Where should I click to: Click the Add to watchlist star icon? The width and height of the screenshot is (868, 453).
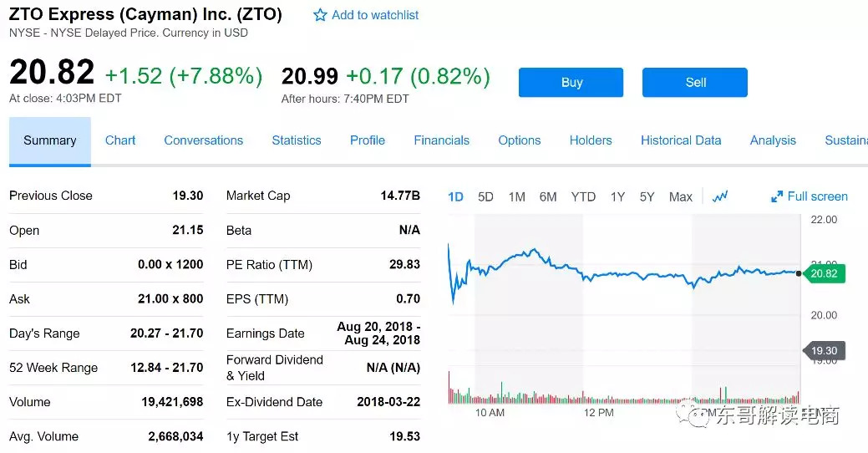pos(320,15)
